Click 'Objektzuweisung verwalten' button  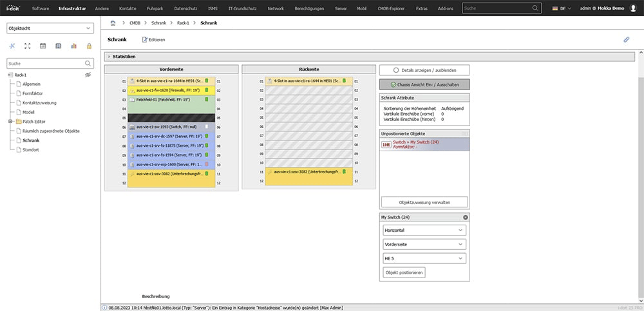424,202
